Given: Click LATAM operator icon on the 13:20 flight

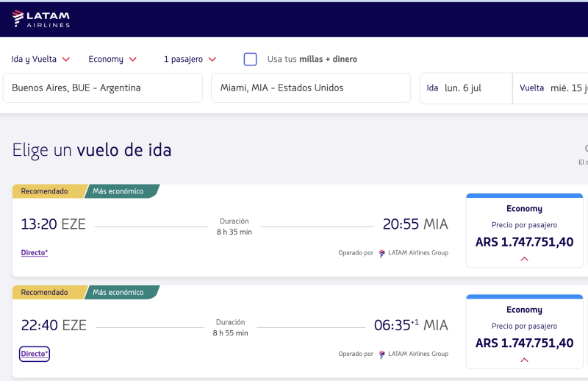Looking at the screenshot, I should (382, 253).
